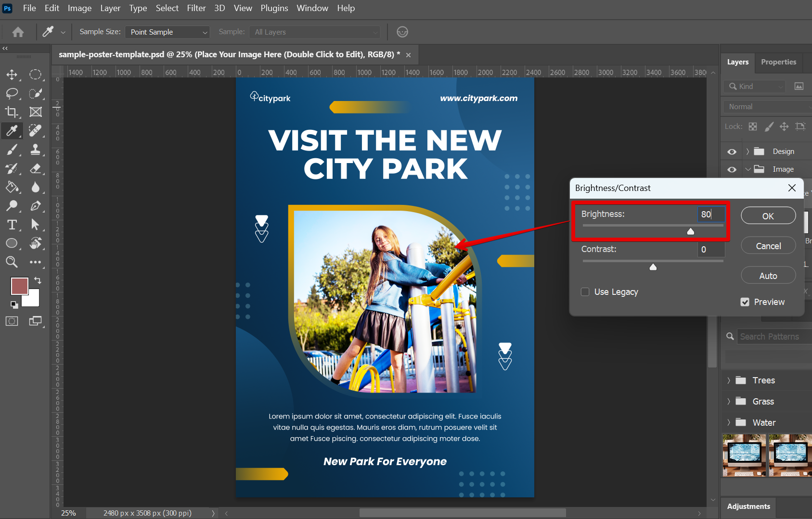
Task: Click the Contrast slider handle
Action: pos(653,267)
